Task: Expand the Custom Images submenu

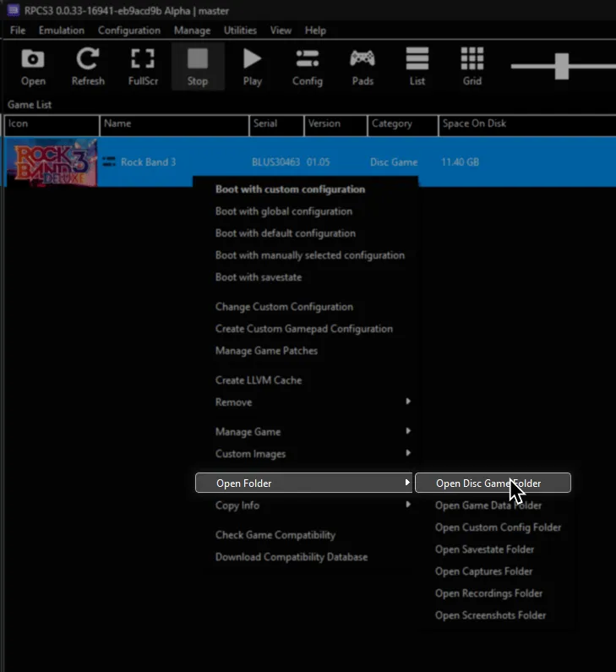Action: (x=306, y=453)
